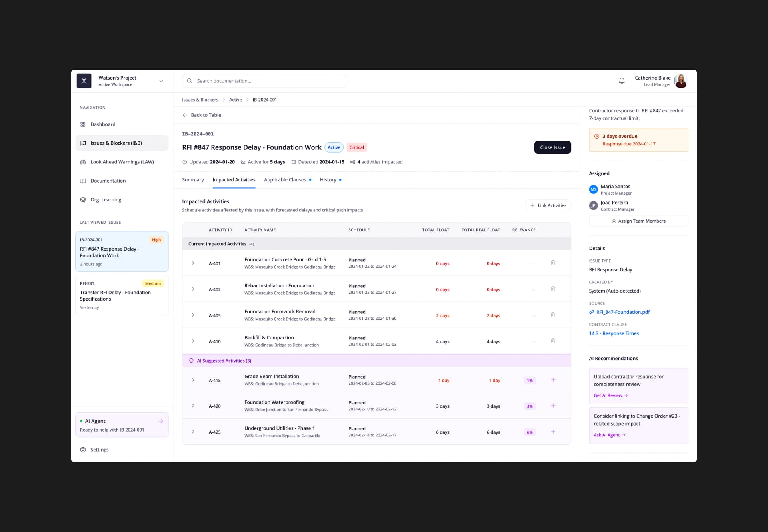Click the Org. Learning graduation cap icon
The width and height of the screenshot is (768, 532).
(83, 200)
